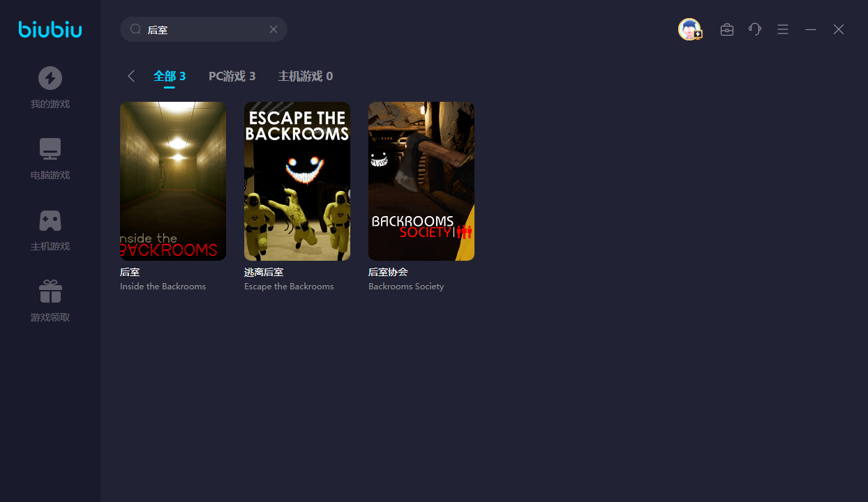Viewport: 868px width, 502px height.
Task: Click the biubiu logo
Action: 50,29
